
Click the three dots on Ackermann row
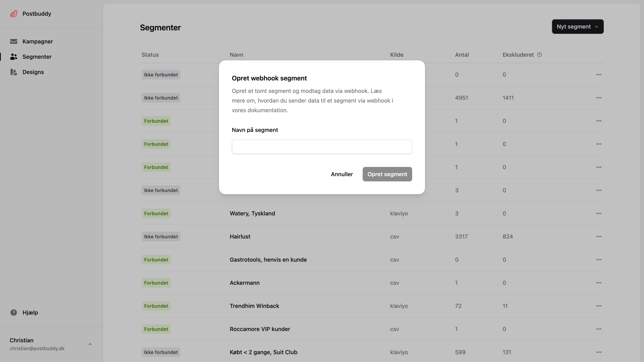pyautogui.click(x=599, y=282)
